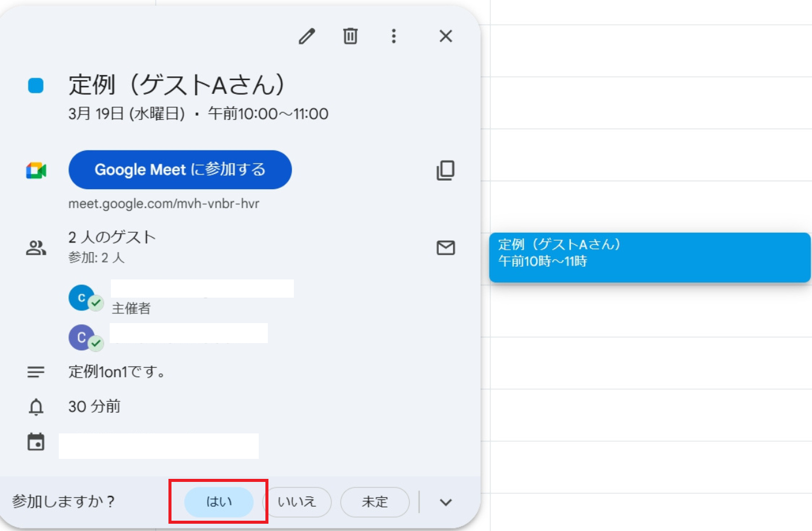Image resolution: width=812 pixels, height=531 pixels.
Task: Click the organizer avatar marked 主催者
Action: 82,298
